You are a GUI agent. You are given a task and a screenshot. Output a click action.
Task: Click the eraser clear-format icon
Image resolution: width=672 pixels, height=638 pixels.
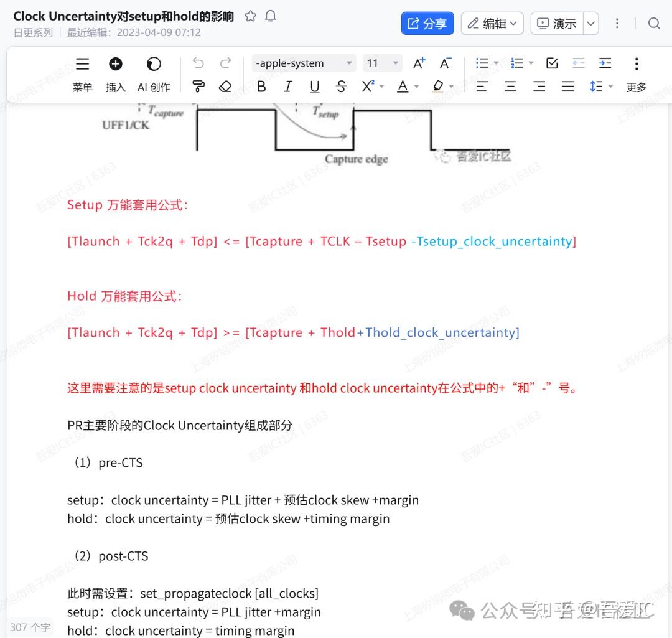[x=225, y=87]
